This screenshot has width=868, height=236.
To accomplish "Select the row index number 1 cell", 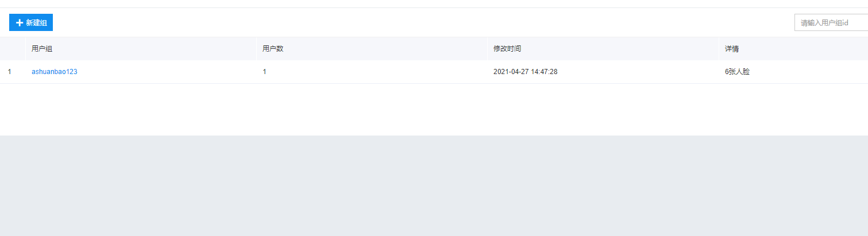I will click(10, 72).
